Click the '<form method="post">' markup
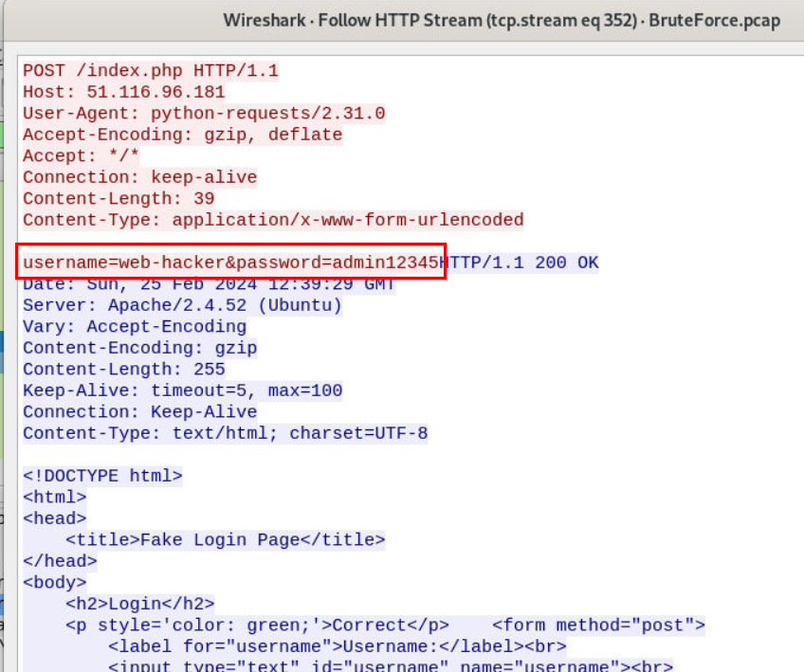This screenshot has width=804, height=672. (x=598, y=626)
